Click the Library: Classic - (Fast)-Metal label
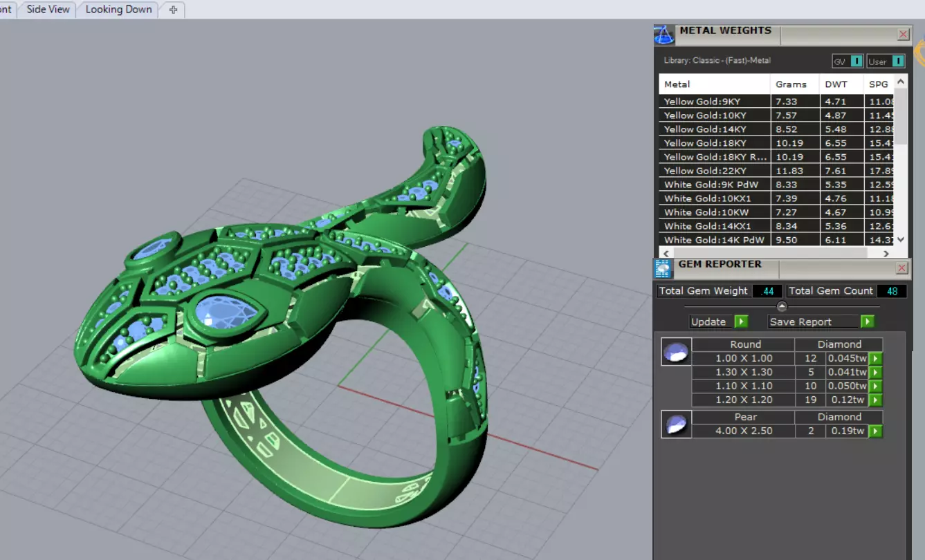 [717, 61]
